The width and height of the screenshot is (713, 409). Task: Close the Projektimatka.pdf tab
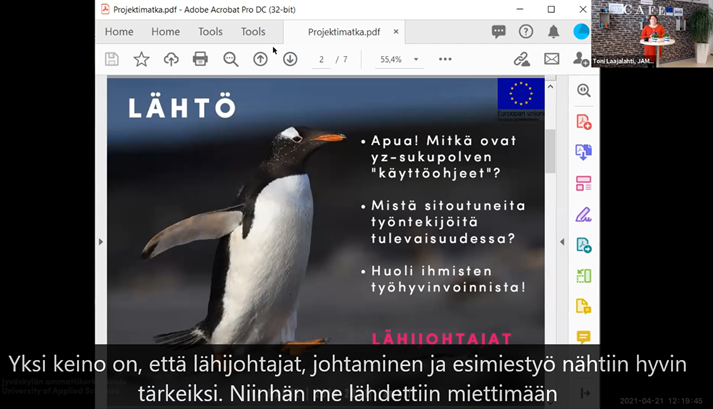coord(396,31)
